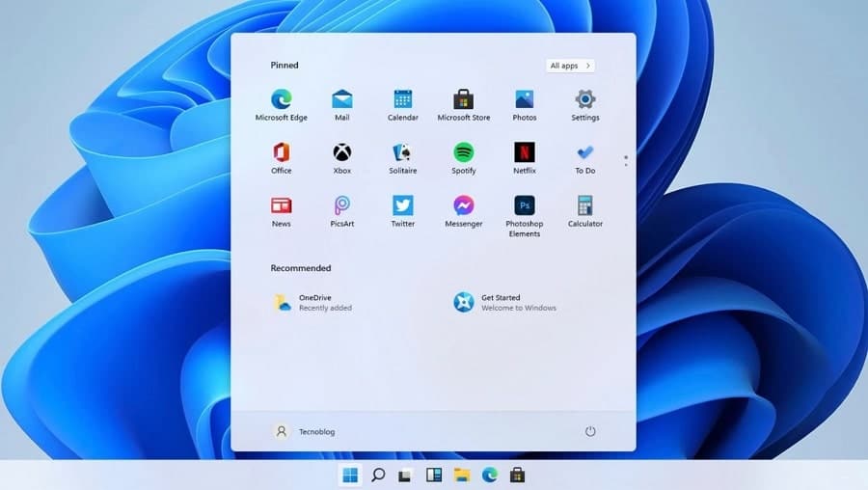This screenshot has height=490, width=868.
Task: Open the recommended OneDrive item
Action: tap(313, 302)
